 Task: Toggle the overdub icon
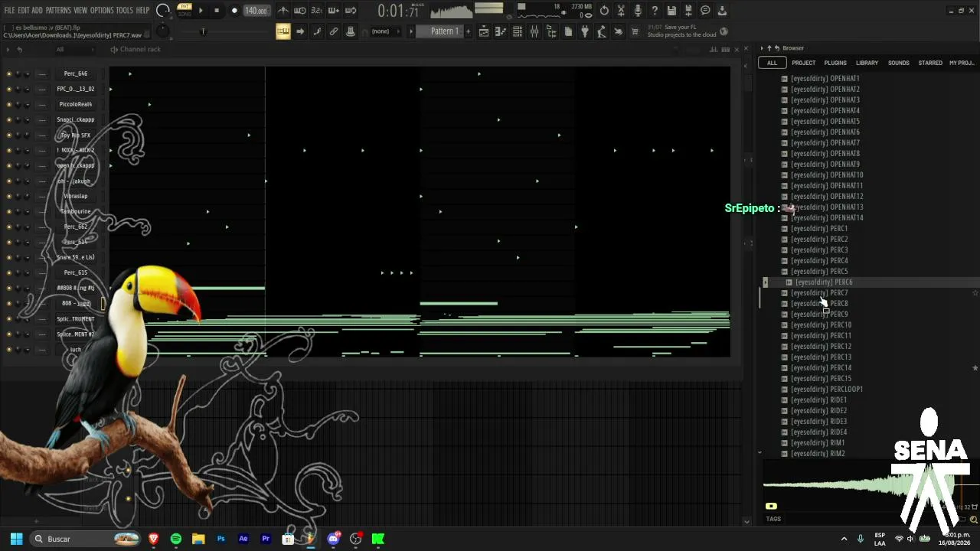pyautogui.click(x=334, y=11)
